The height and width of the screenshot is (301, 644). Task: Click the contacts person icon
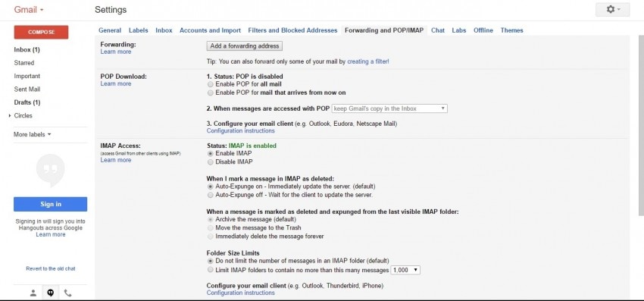pos(33,293)
